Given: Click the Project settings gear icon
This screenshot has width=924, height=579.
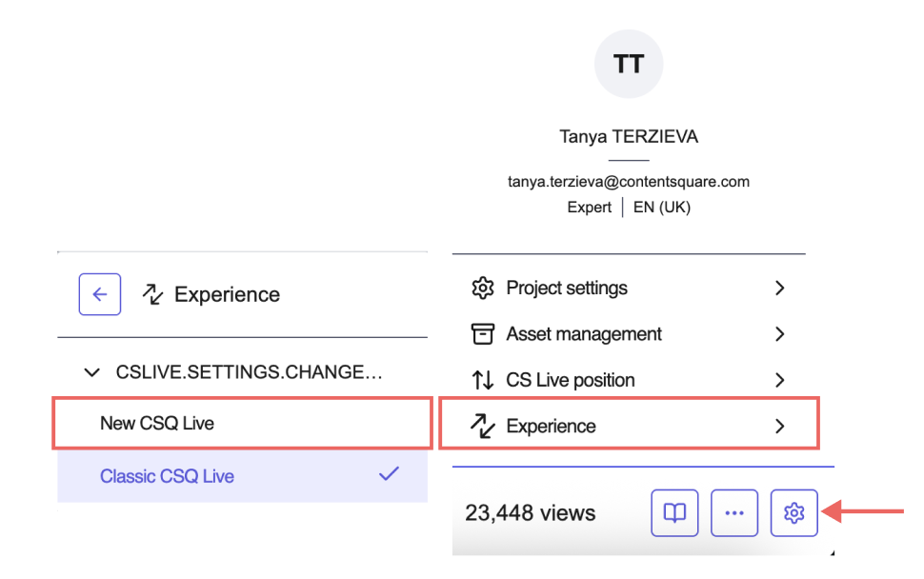Looking at the screenshot, I should (x=483, y=288).
